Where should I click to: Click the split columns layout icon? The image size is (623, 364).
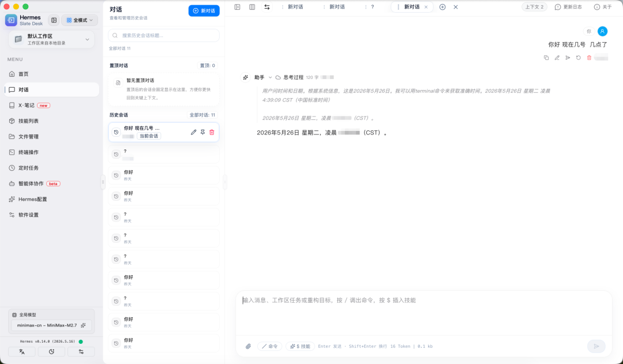click(x=252, y=7)
